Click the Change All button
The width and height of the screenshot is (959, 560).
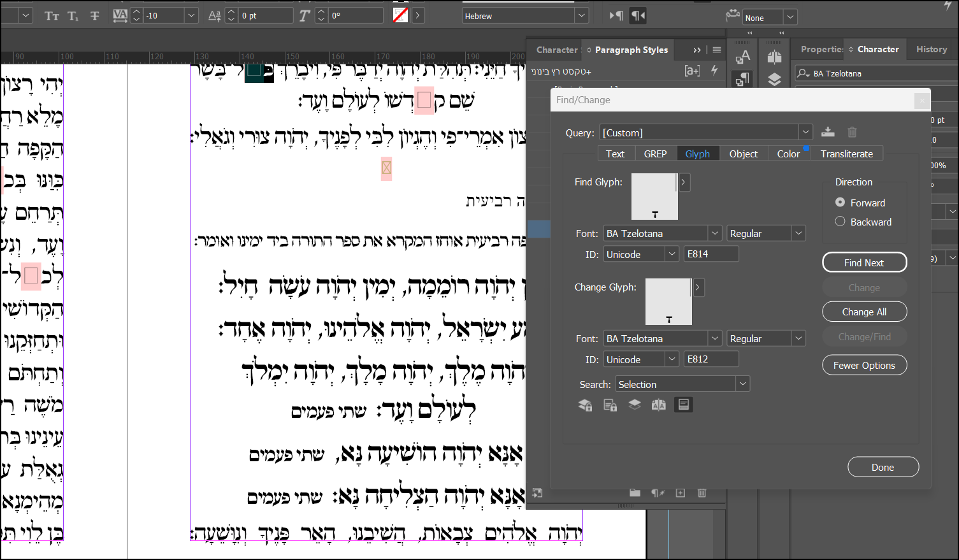point(864,312)
